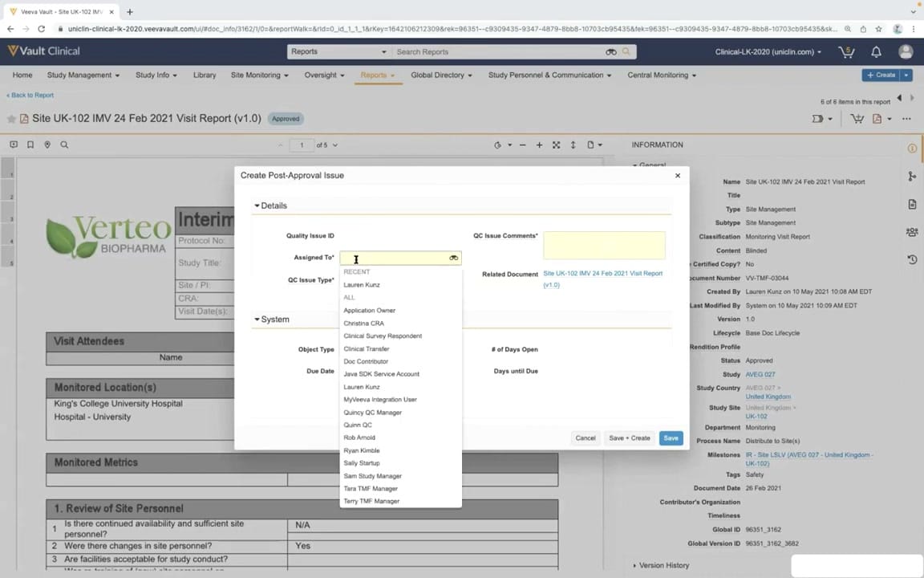Star the document as favorite
Image resolution: width=924 pixels, height=578 pixels.
(11, 119)
